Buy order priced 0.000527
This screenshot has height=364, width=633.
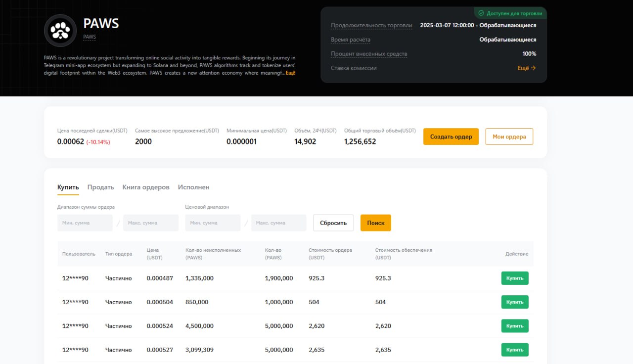pos(515,350)
